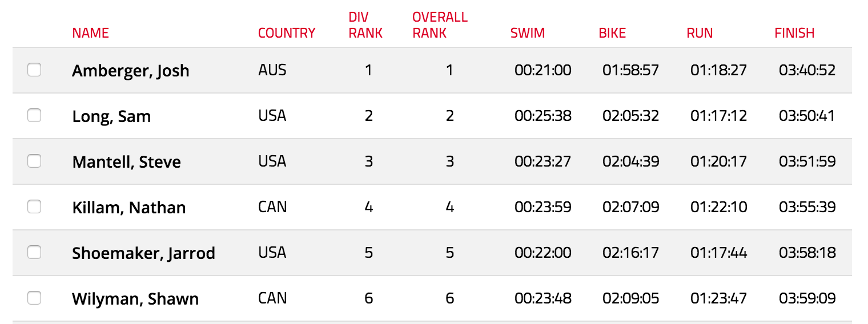This screenshot has width=868, height=324.
Task: Click the SWIM column header
Action: pos(528,33)
